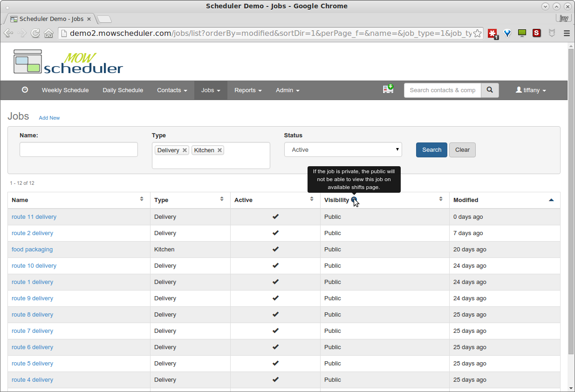Expand the Contacts dropdown menu
The height and width of the screenshot is (392, 575).
click(172, 90)
